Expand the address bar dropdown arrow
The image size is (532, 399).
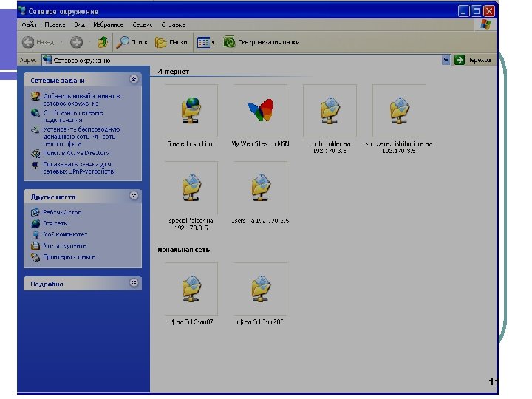pos(446,60)
